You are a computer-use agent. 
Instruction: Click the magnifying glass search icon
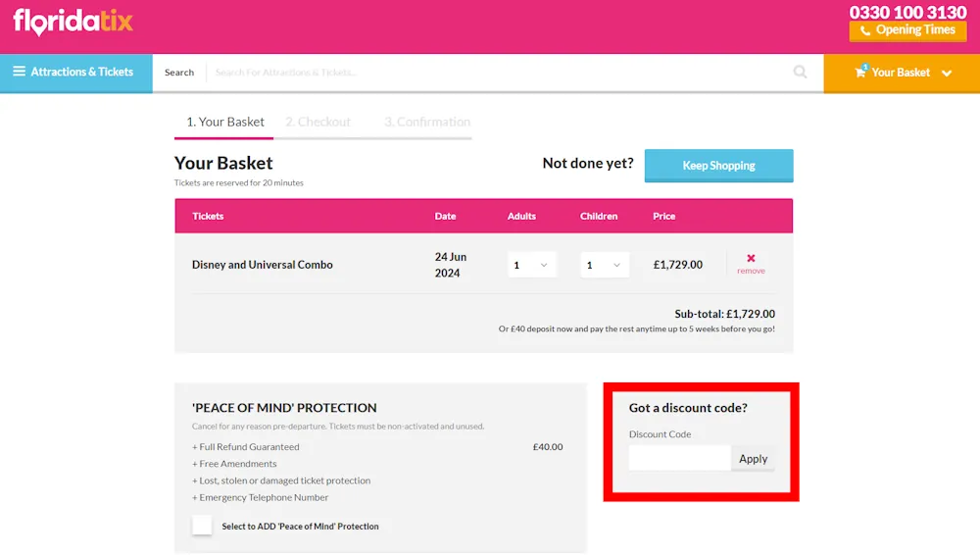click(800, 72)
